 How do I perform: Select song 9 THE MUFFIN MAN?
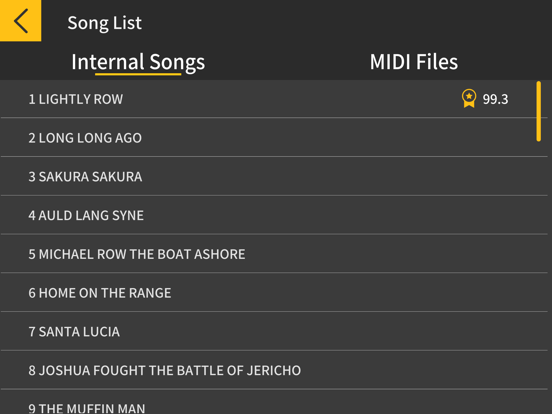[274, 402]
